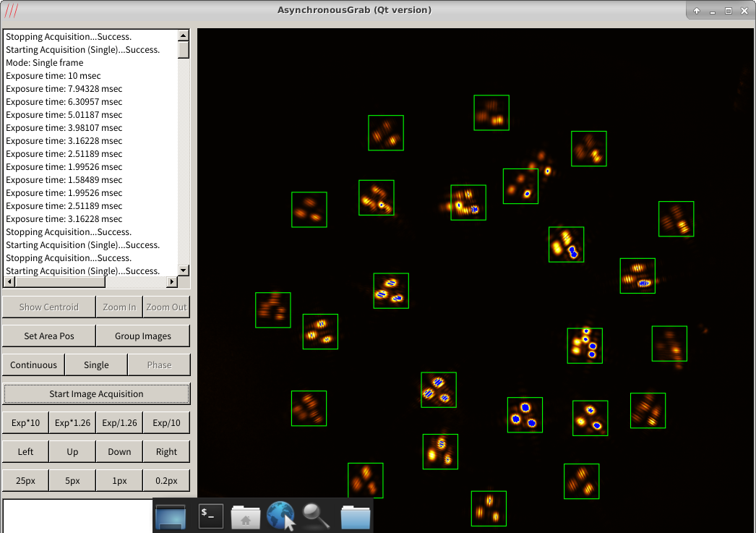Screen dimensions: 756x533
Task: Click log line 'Exposure time: 1.58489 msec'
Action: pos(64,180)
